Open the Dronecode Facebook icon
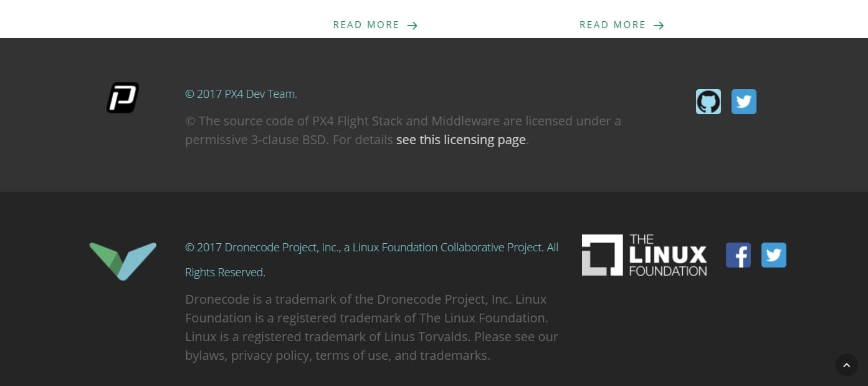Image resolution: width=868 pixels, height=386 pixels. coord(738,255)
